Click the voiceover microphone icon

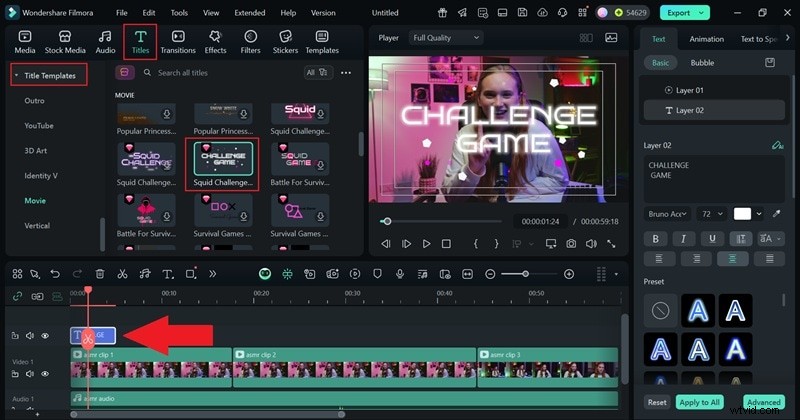click(400, 274)
